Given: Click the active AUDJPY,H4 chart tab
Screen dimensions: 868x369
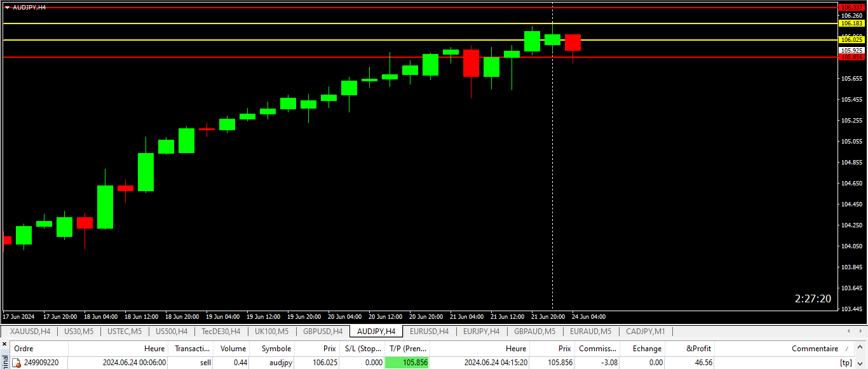Looking at the screenshot, I should (376, 331).
